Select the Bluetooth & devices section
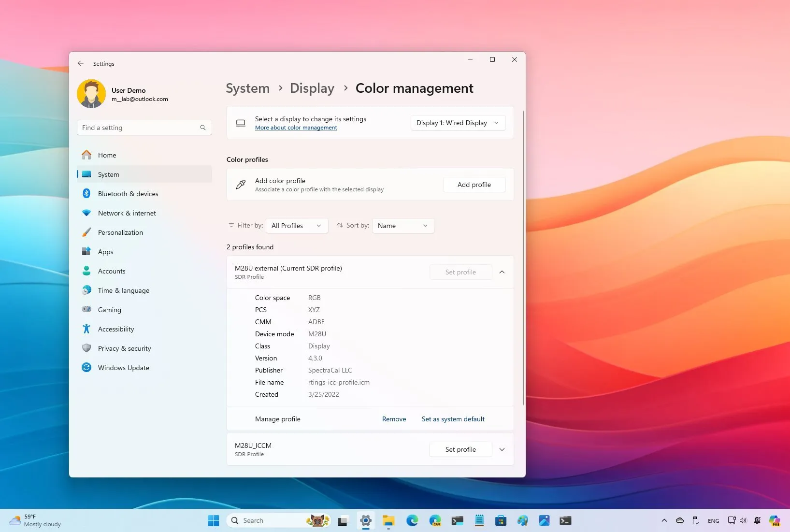This screenshot has width=790, height=532. pos(128,193)
